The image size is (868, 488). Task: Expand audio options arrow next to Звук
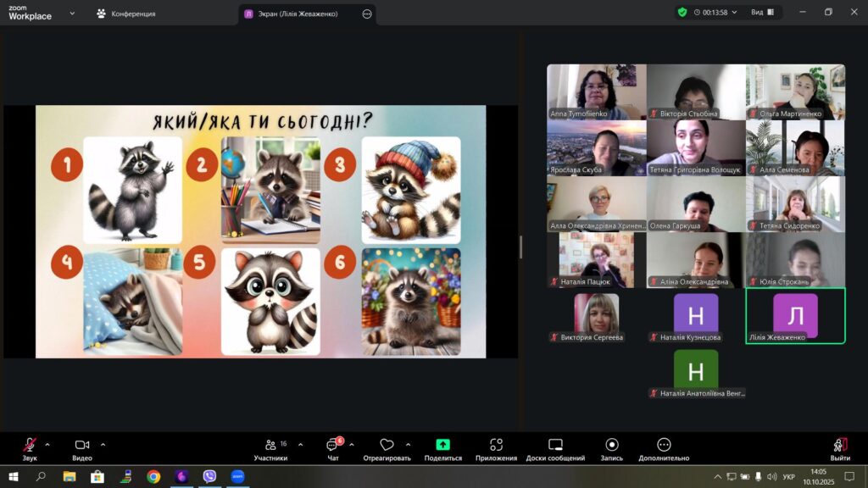pos(47,444)
